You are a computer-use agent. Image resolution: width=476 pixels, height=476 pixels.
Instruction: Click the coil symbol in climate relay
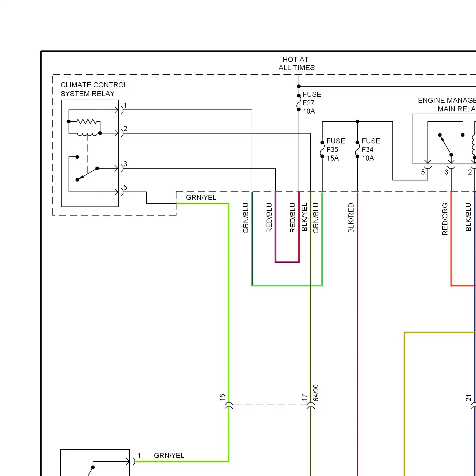click(87, 134)
